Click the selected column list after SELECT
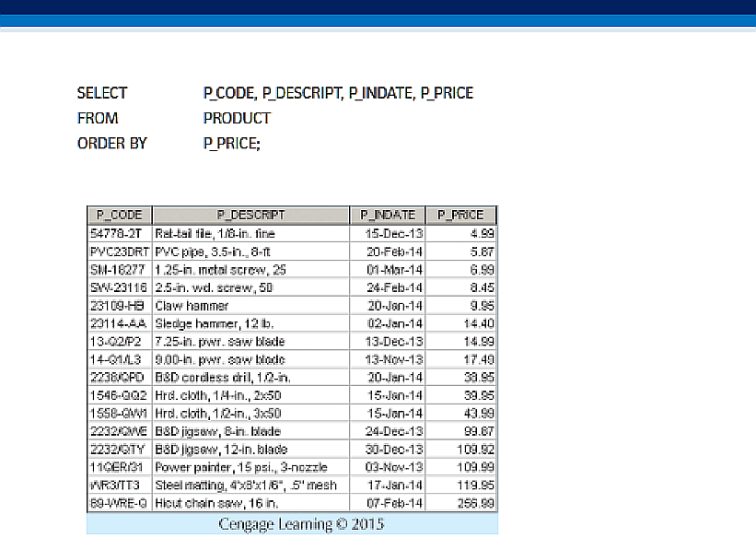This screenshot has width=756, height=550. point(338,93)
